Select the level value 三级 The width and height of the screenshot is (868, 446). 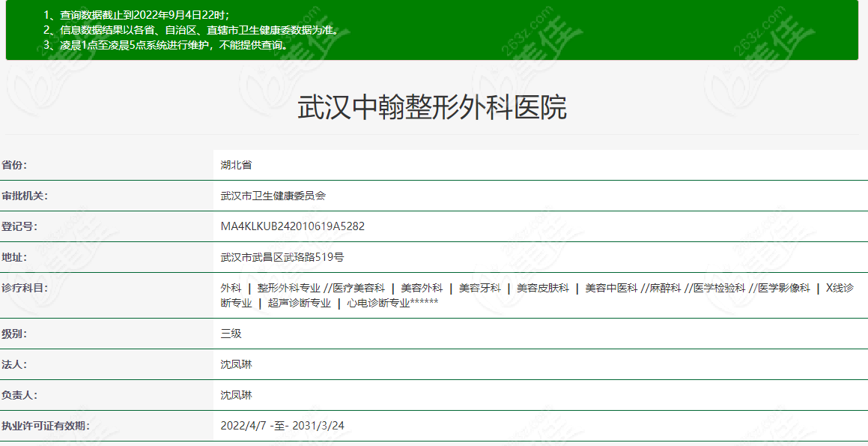coord(231,334)
